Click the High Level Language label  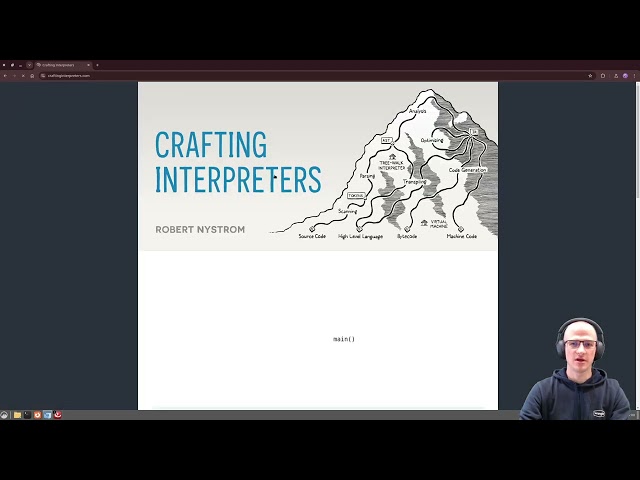coord(360,236)
